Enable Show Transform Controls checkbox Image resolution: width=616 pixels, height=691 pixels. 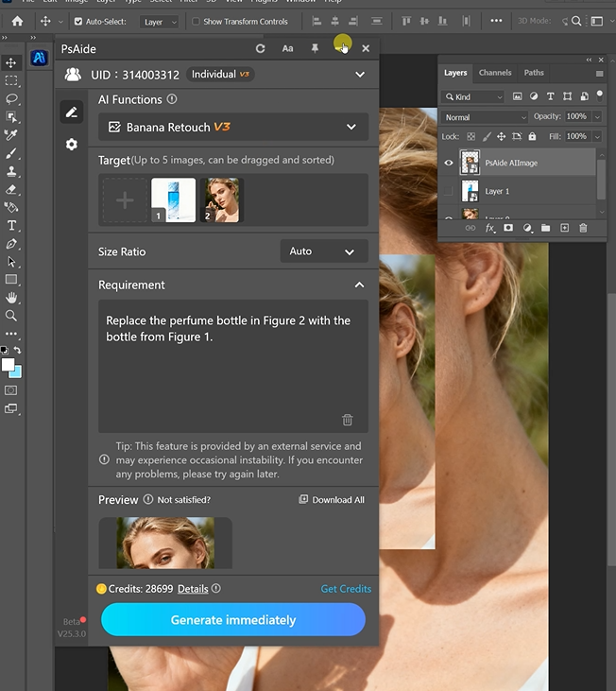click(196, 21)
